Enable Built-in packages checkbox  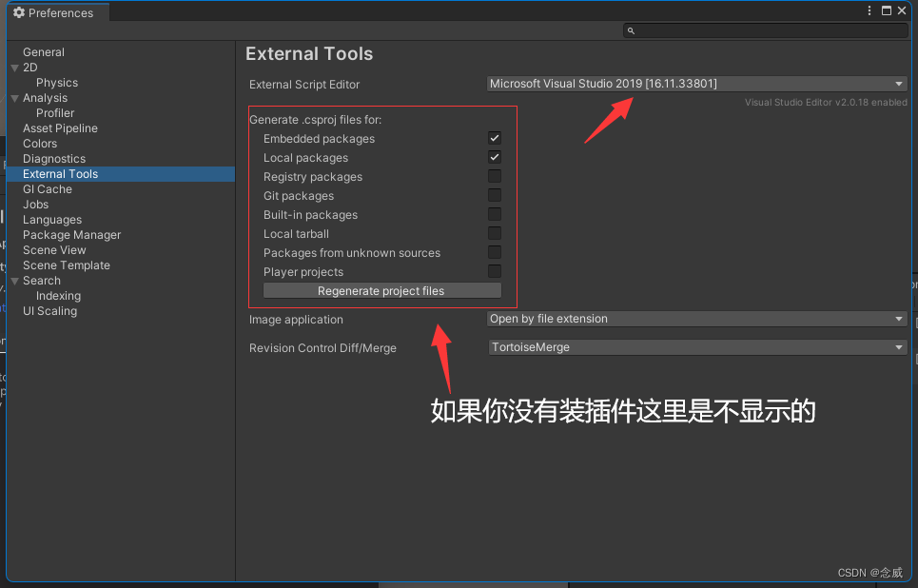click(495, 214)
